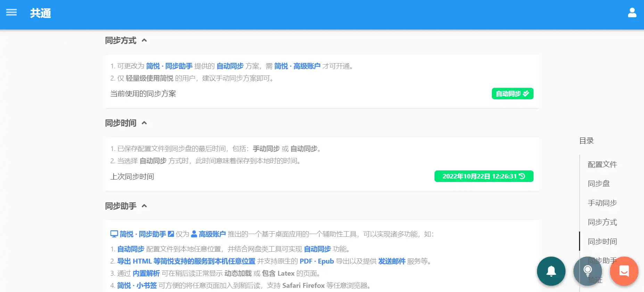Click 自动同步 link in 同步方式 description

tap(230, 66)
